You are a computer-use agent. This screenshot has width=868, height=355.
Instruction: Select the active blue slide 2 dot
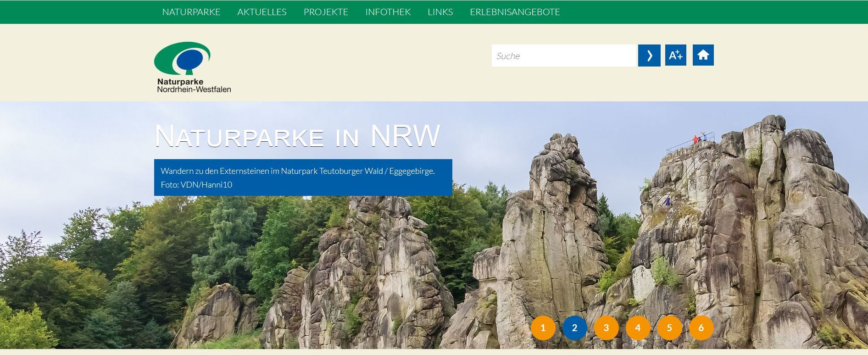point(574,328)
